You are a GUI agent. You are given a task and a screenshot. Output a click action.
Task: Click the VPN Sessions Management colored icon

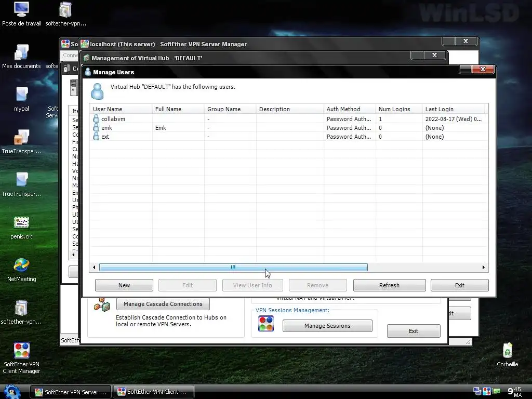[265, 324]
